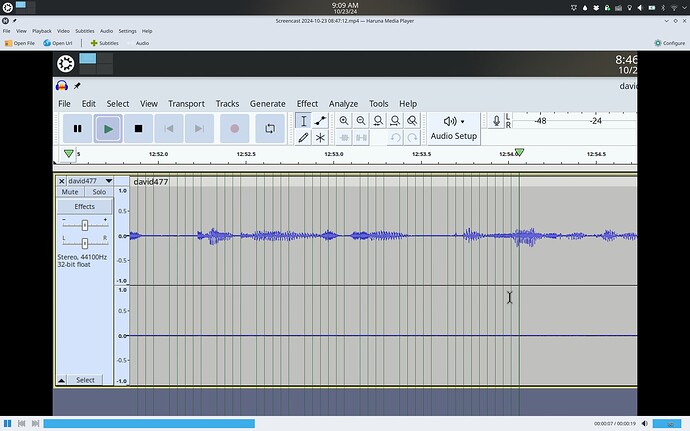Click Audacity's Pause button in the video

coord(77,129)
